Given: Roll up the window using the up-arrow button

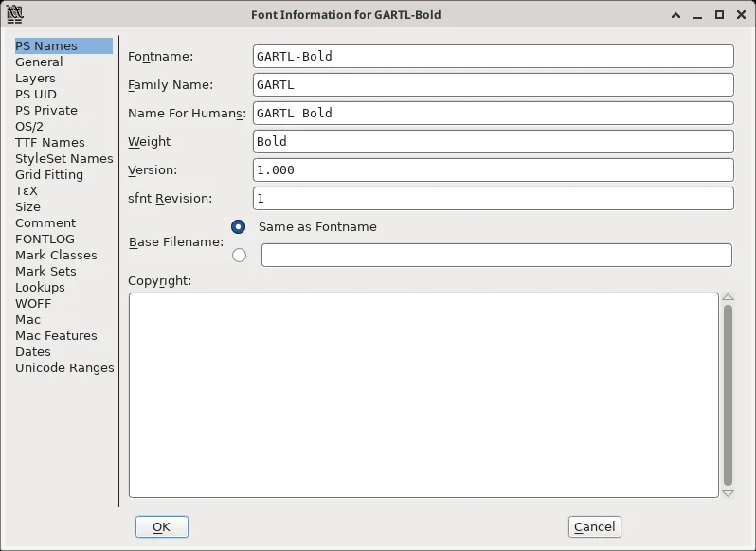Looking at the screenshot, I should pos(676,15).
